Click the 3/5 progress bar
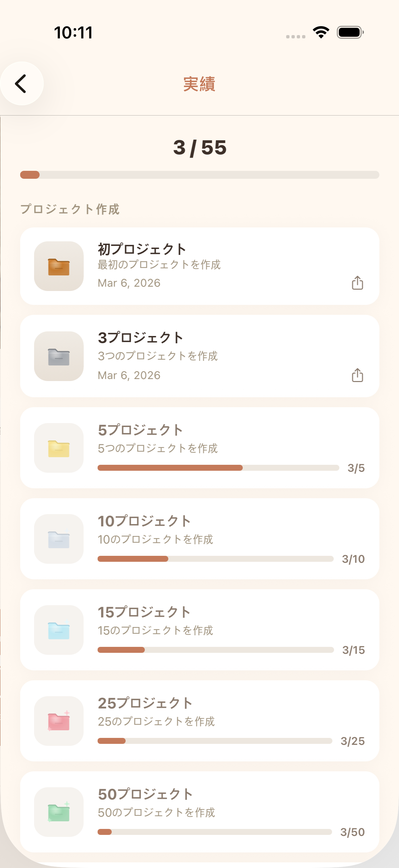This screenshot has height=868, width=399. tap(218, 468)
